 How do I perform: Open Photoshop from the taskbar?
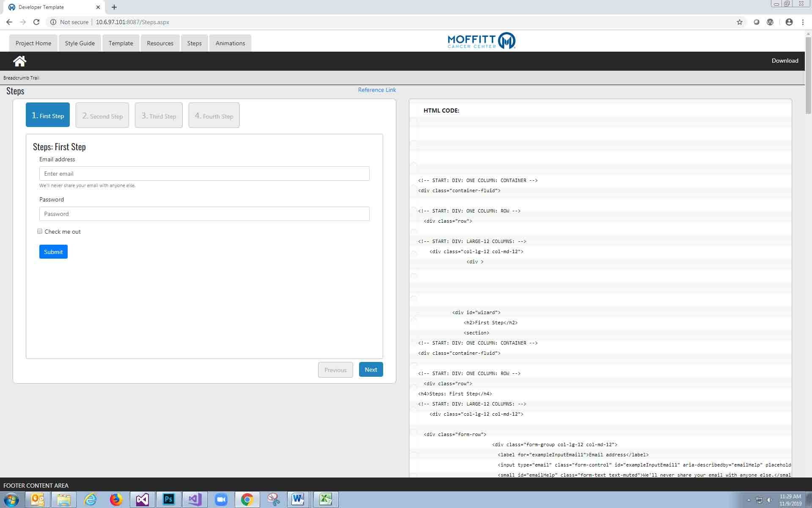pyautogui.click(x=168, y=500)
